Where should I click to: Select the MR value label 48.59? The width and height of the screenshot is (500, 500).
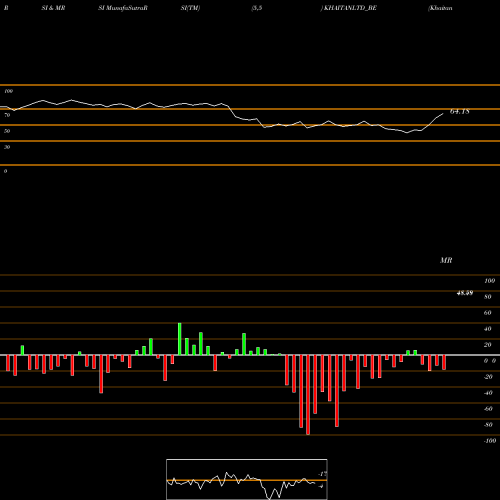coord(465,293)
